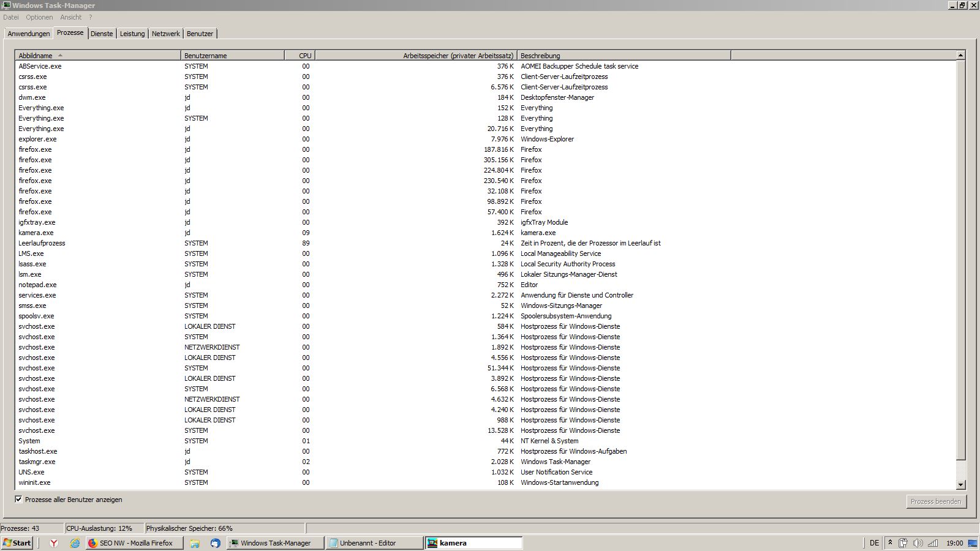Select the igfxtray.exe process
The image size is (980, 551).
pyautogui.click(x=486, y=222)
